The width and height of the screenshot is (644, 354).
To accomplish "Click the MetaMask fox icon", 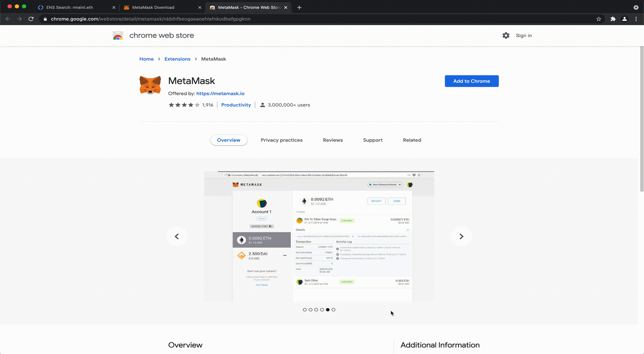I will pos(150,85).
